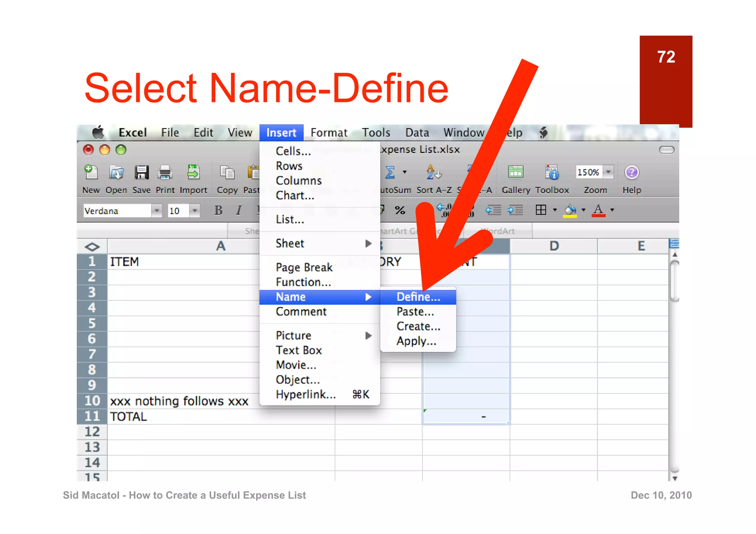Open the View menu
The width and height of the screenshot is (756, 534).
click(x=240, y=132)
